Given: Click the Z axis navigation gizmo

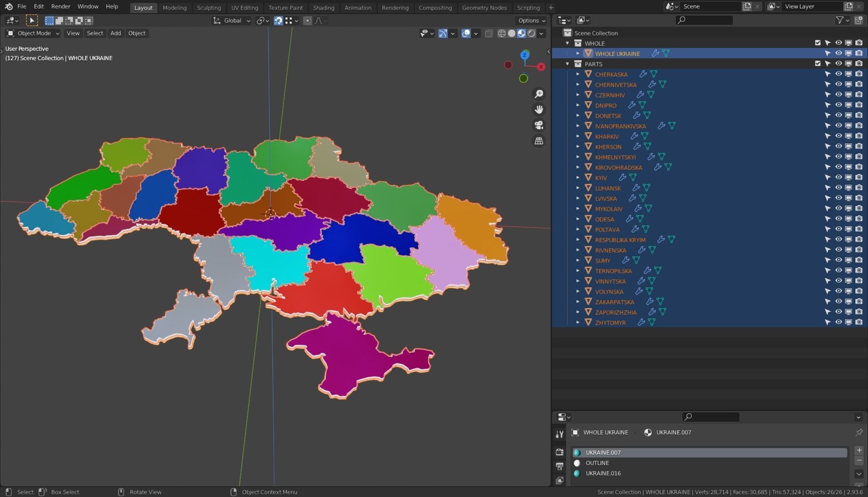Looking at the screenshot, I should coord(525,55).
